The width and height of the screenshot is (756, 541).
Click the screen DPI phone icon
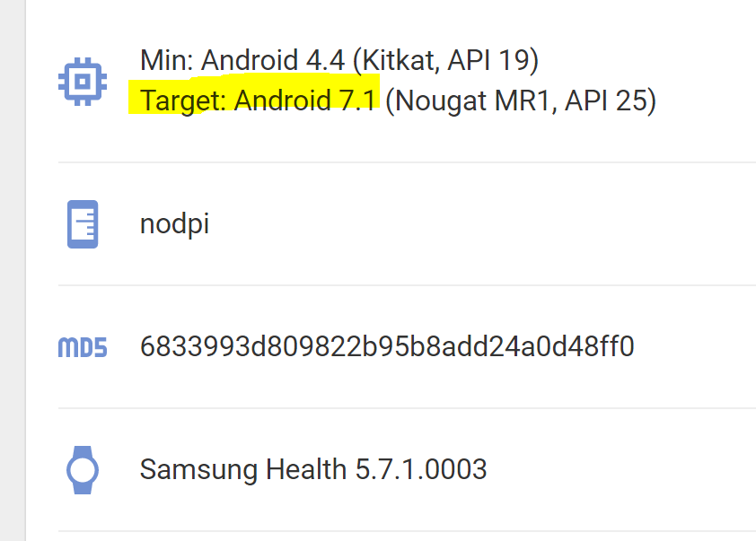click(x=83, y=223)
